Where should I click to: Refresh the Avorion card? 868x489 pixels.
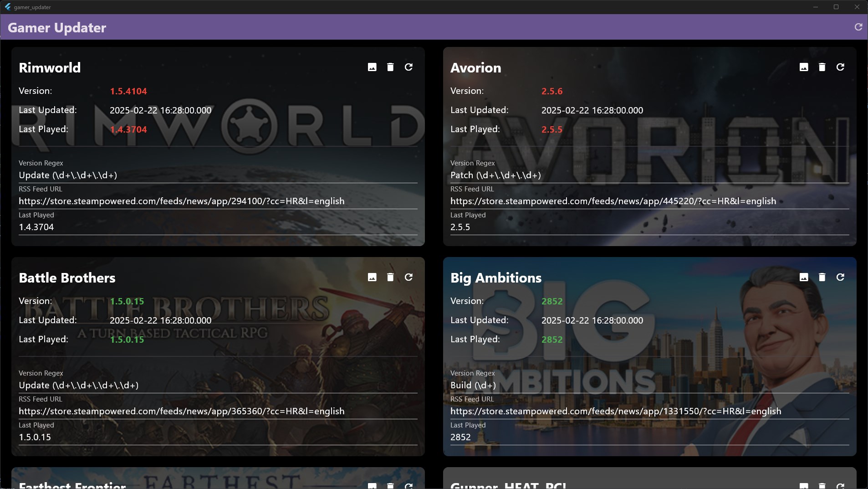[x=840, y=67]
